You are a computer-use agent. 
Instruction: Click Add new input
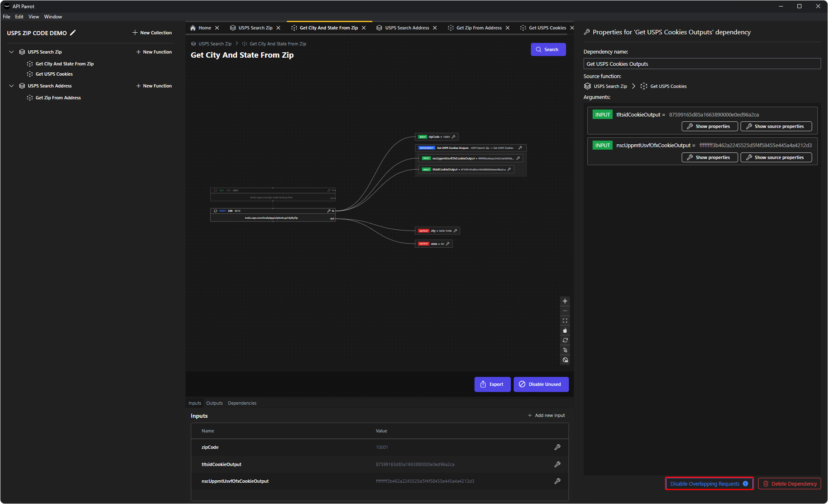546,415
